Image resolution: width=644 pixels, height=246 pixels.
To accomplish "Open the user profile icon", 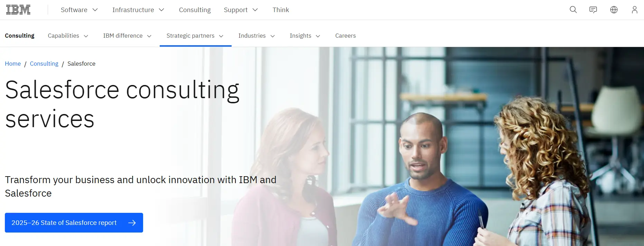I will 635,10.
